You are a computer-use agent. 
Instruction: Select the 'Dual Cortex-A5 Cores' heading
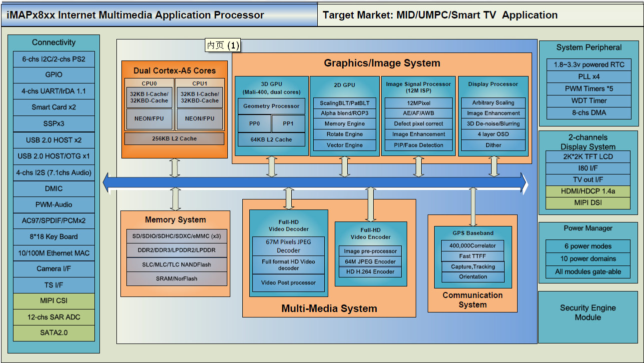coord(175,70)
